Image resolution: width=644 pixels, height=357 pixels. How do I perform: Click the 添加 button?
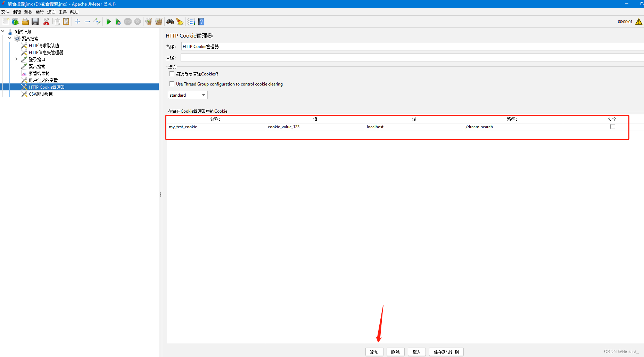click(x=374, y=352)
